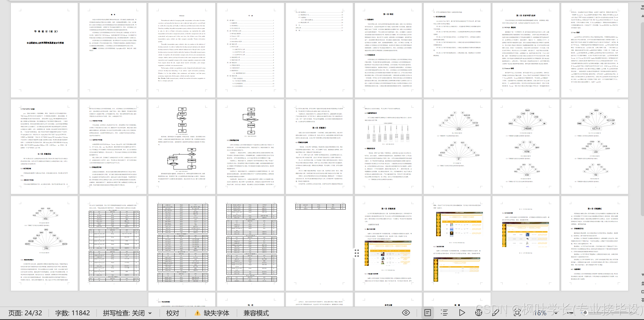Open word count 字数: 11842
Image resolution: width=644 pixels, height=320 pixels.
tap(72, 313)
